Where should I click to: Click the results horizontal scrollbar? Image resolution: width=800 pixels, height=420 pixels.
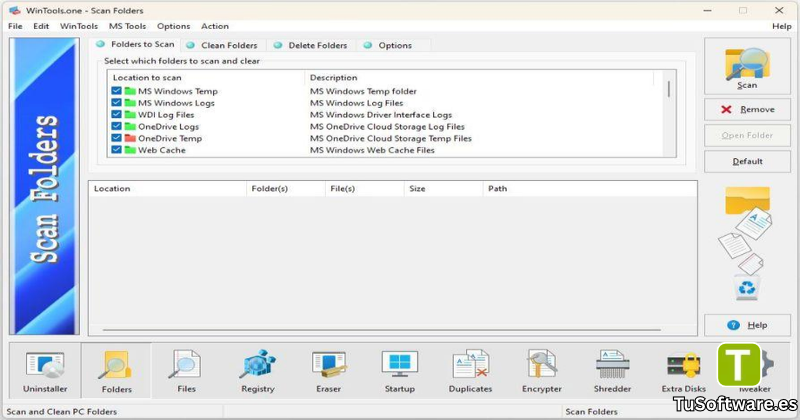[x=382, y=330]
